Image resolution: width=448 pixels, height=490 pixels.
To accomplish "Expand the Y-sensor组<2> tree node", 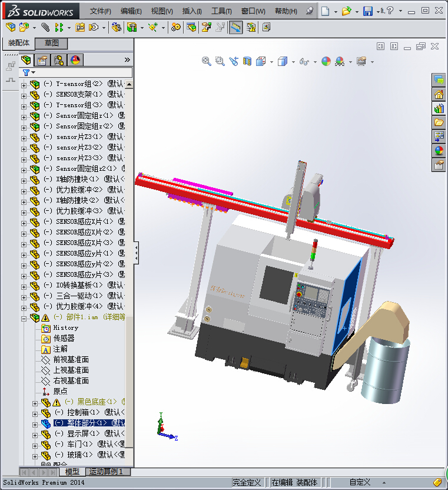I will point(24,85).
